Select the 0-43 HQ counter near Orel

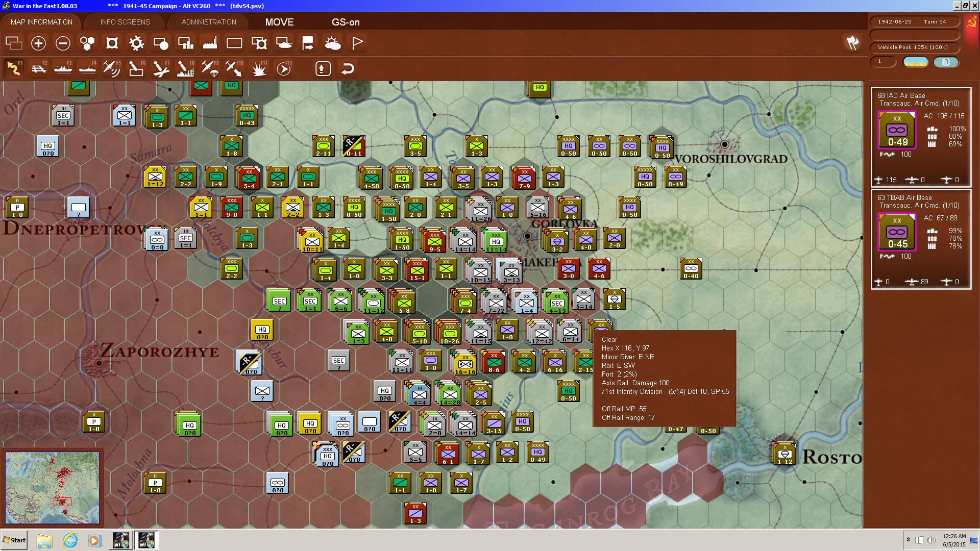[x=247, y=116]
